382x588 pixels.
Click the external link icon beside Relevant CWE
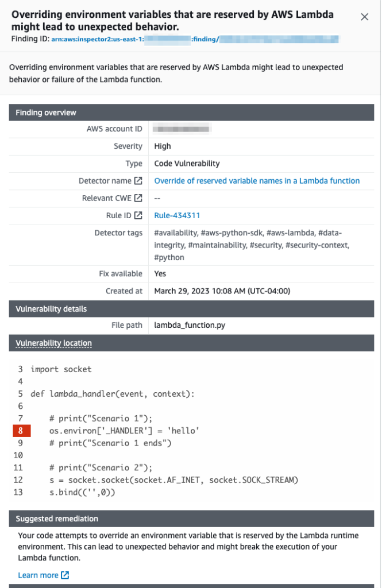tap(138, 198)
